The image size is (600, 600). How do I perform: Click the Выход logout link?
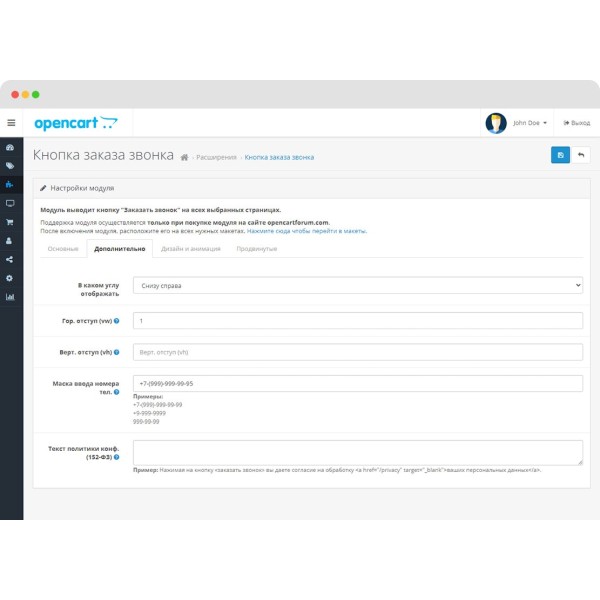click(576, 123)
